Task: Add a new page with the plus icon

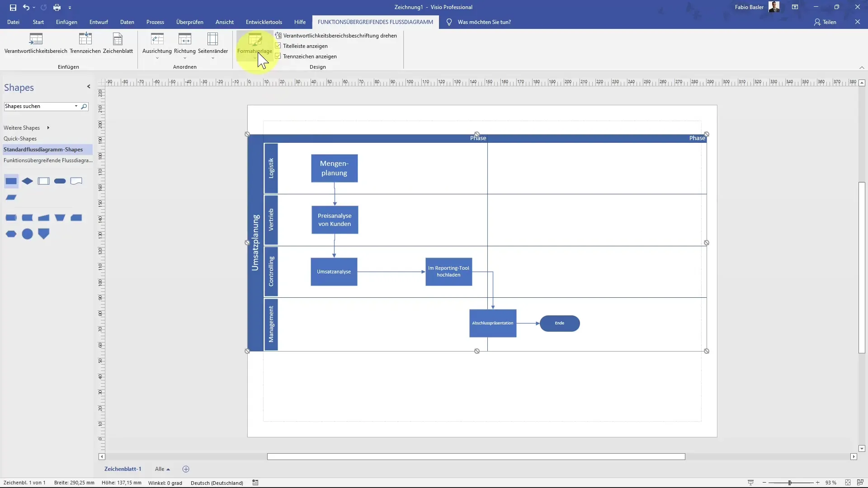Action: click(186, 469)
